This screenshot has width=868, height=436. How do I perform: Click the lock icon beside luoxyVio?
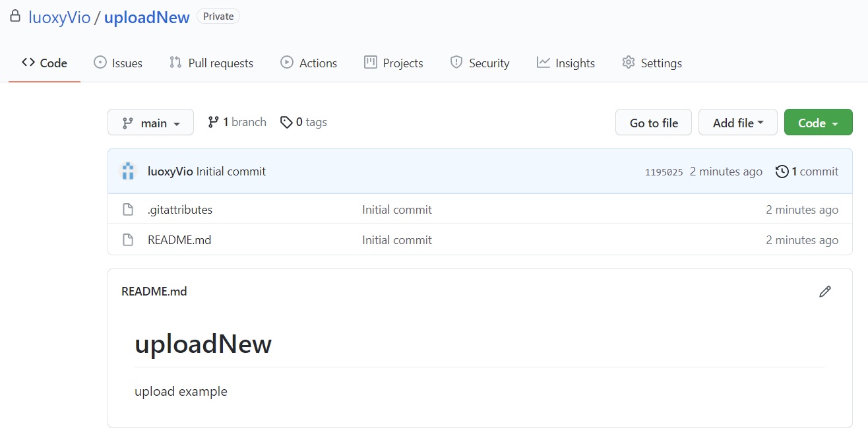[x=15, y=16]
